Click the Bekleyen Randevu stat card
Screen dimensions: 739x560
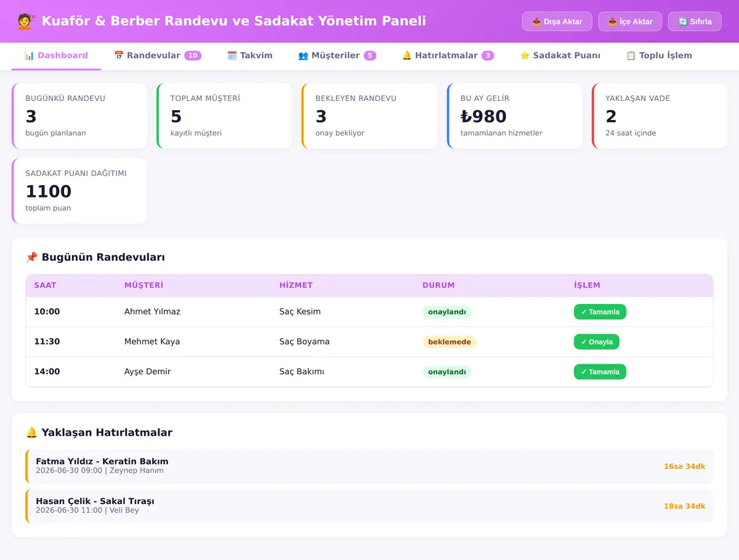[369, 116]
